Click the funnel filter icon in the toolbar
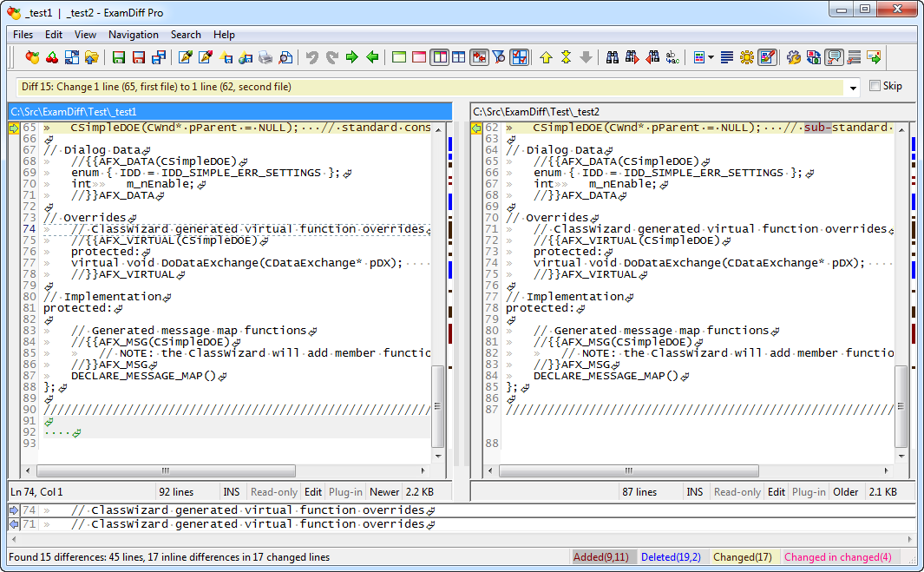 (499, 57)
